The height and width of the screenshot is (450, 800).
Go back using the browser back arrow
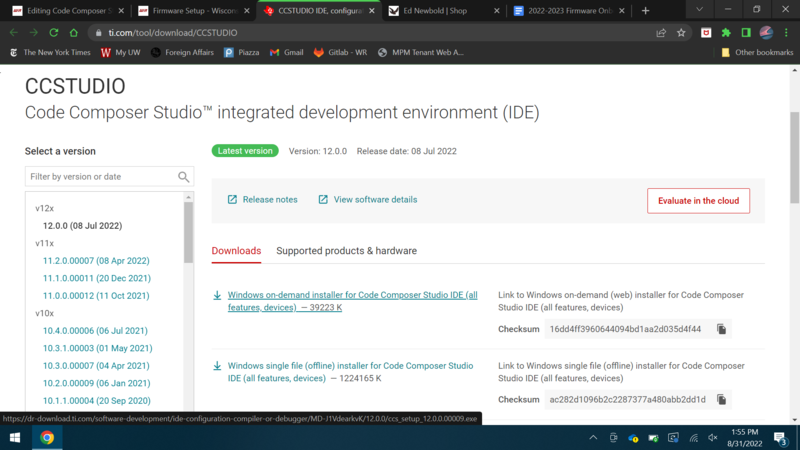click(x=14, y=33)
